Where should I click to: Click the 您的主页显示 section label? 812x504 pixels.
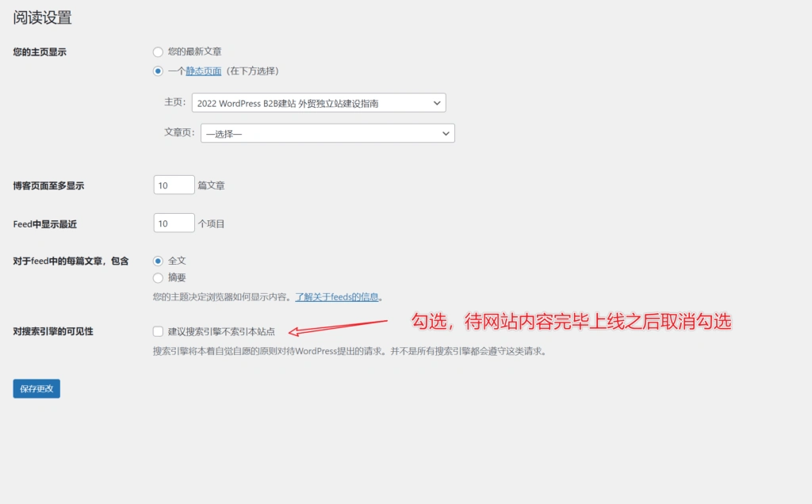coord(40,52)
